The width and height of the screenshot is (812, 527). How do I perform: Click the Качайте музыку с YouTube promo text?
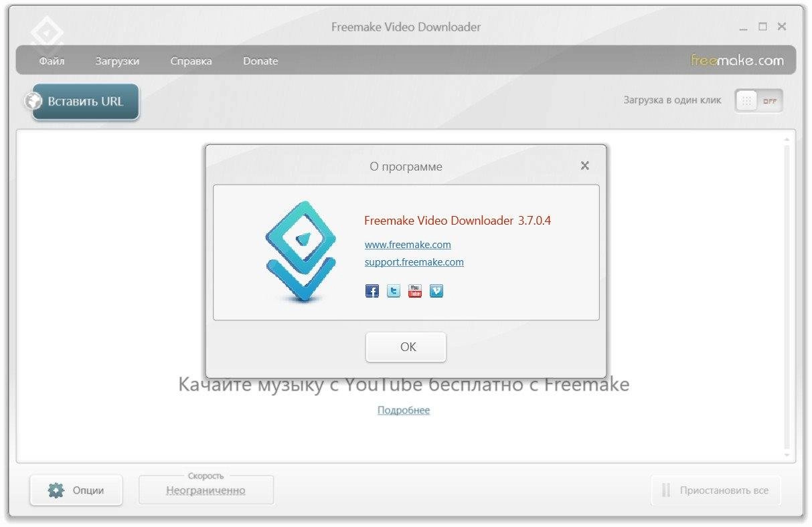pos(404,385)
